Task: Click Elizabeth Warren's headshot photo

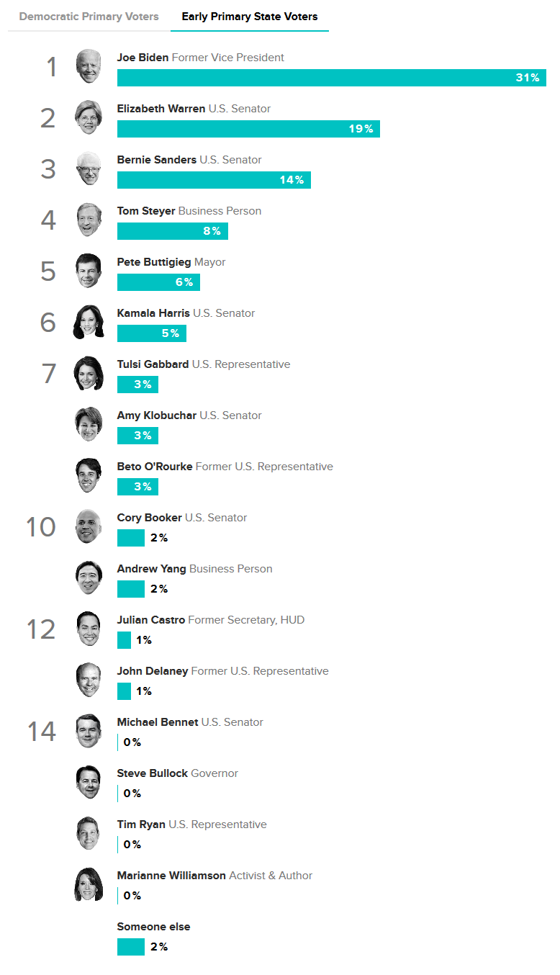Action: (x=89, y=117)
